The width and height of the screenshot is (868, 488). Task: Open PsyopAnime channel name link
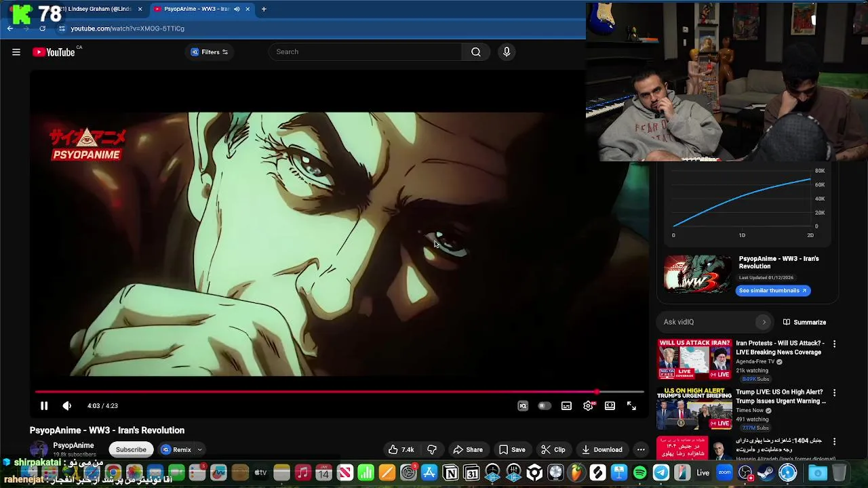coord(73,446)
